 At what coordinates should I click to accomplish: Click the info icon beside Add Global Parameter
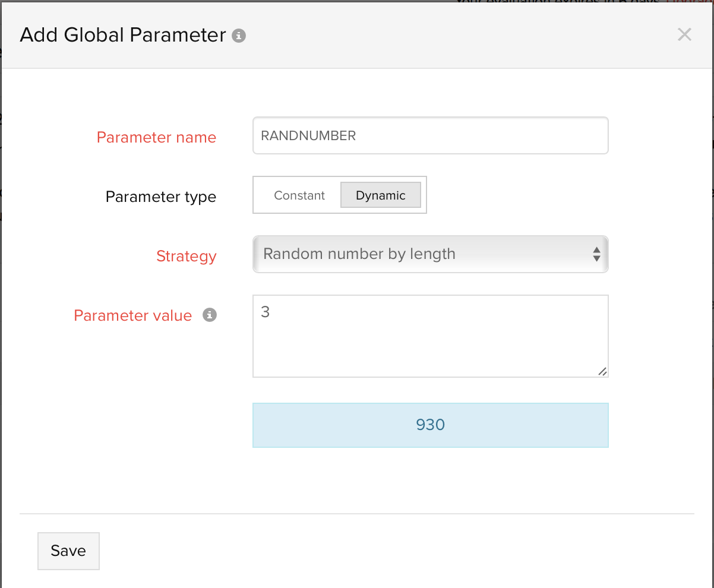pyautogui.click(x=239, y=36)
